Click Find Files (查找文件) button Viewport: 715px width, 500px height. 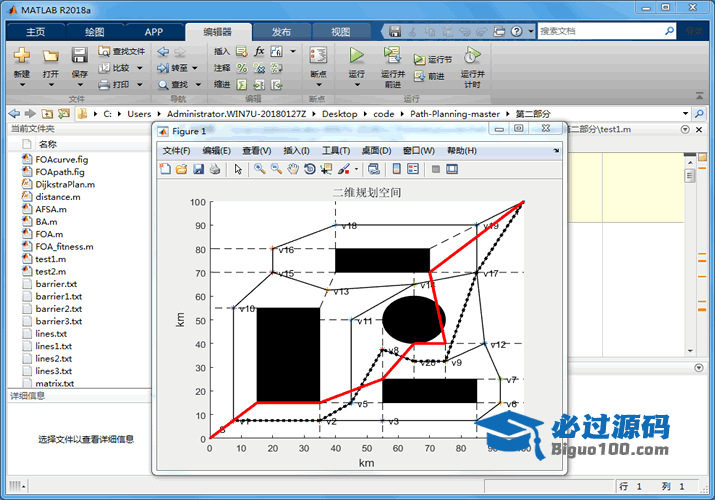coord(122,52)
